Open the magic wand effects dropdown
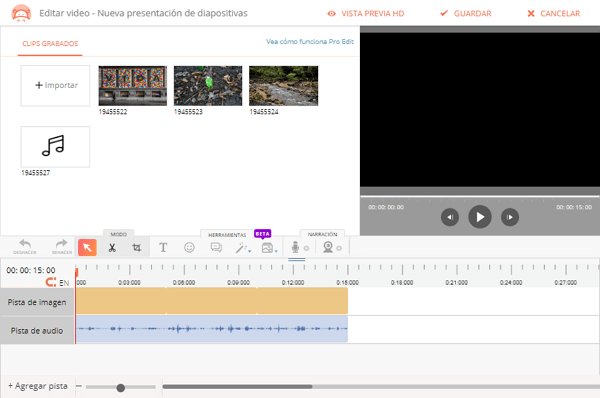Viewport: 600px width, 398px height. [243, 248]
